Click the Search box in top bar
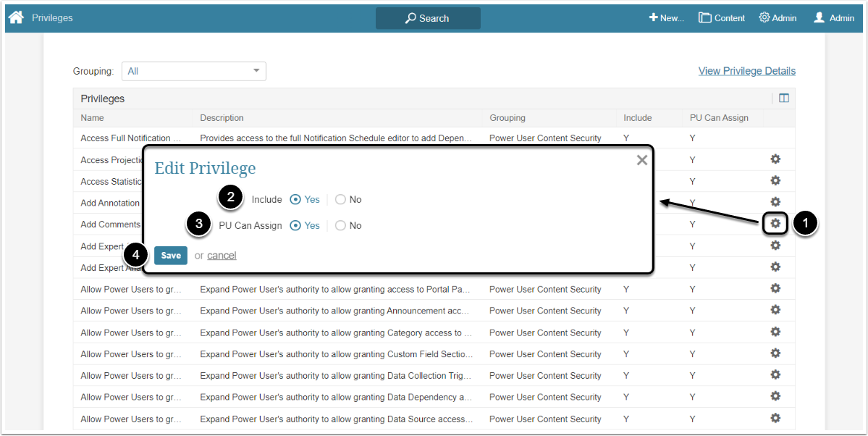Image resolution: width=868 pixels, height=436 pixels. click(x=428, y=18)
